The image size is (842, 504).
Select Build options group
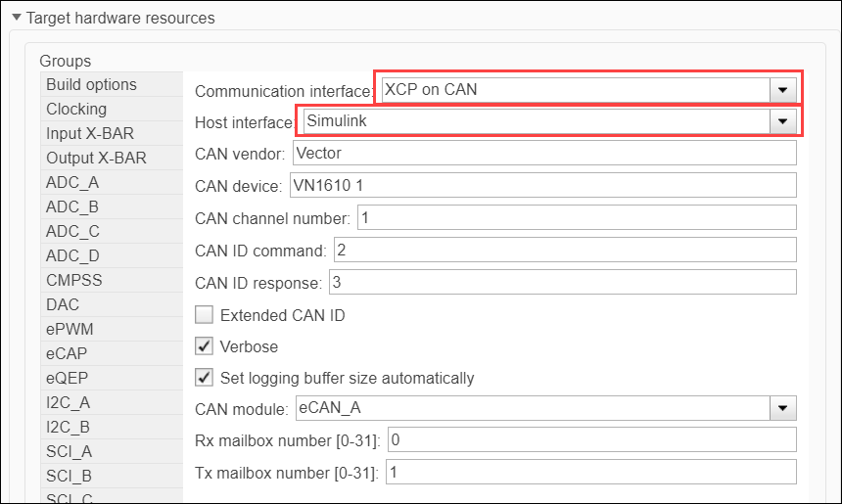91,85
